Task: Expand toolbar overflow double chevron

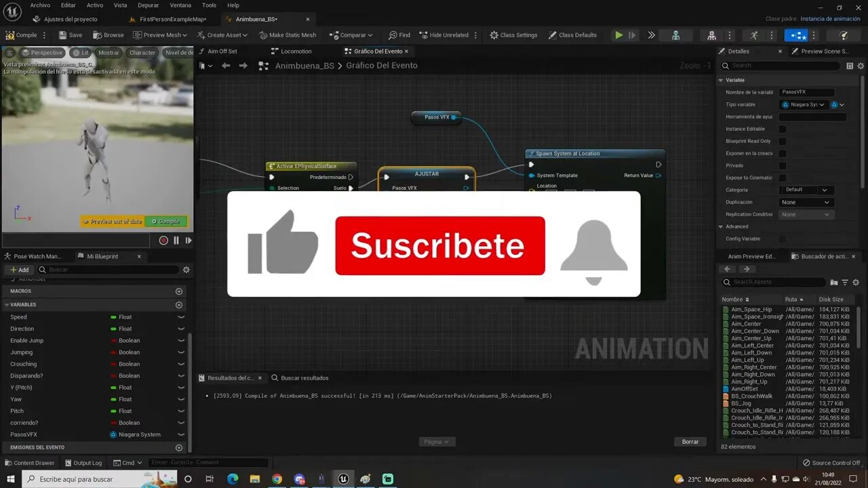Action: click(x=651, y=35)
